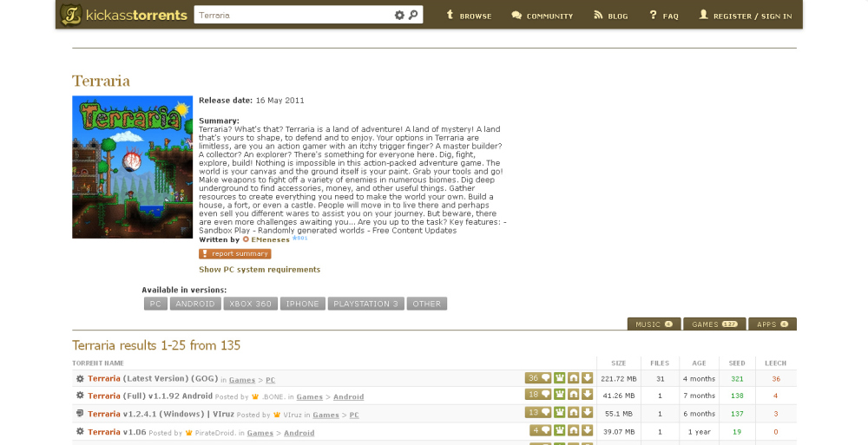Image resolution: width=868 pixels, height=445 pixels.
Task: Click magnet link icon for VIruz torrent
Action: 574,412
